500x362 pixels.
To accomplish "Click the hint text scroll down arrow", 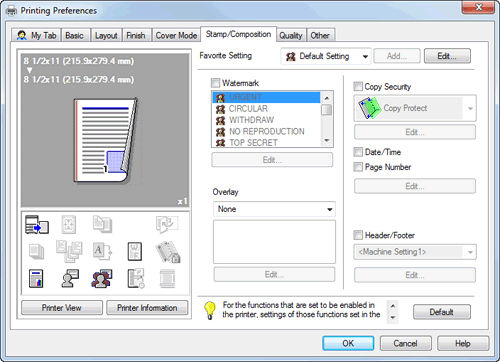I will click(393, 318).
